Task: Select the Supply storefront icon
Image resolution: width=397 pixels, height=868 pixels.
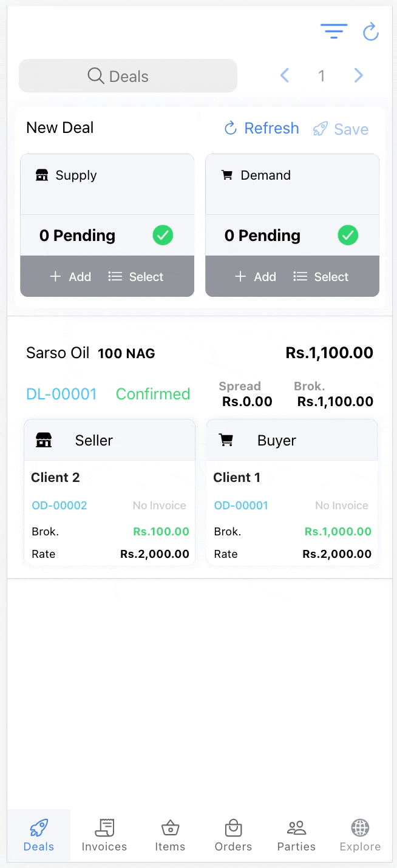Action: click(x=42, y=175)
